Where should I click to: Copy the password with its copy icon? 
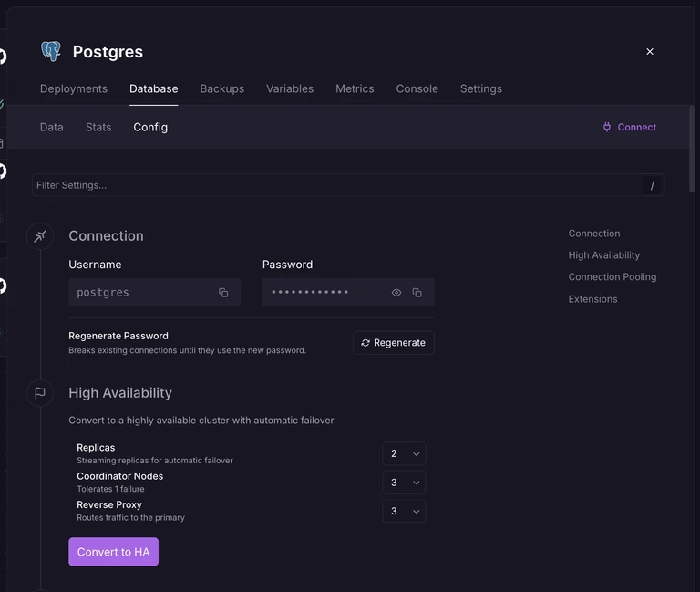point(417,293)
